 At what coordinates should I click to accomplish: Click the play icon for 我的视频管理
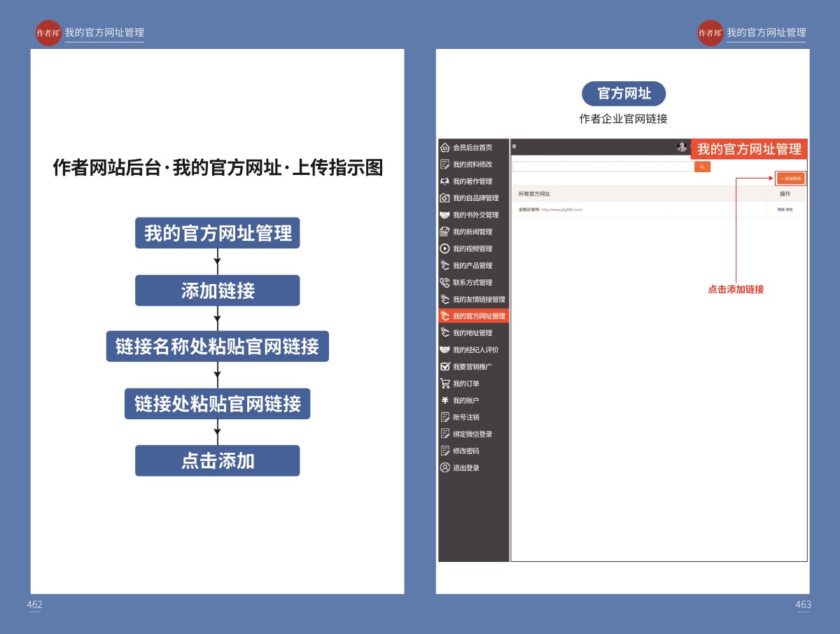click(x=444, y=248)
